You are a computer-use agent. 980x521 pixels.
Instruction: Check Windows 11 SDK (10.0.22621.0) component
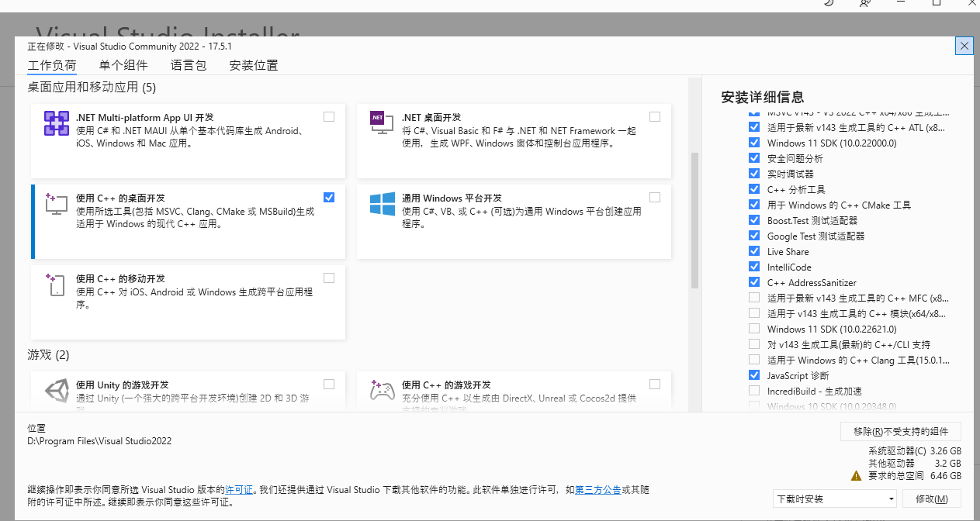pos(754,329)
